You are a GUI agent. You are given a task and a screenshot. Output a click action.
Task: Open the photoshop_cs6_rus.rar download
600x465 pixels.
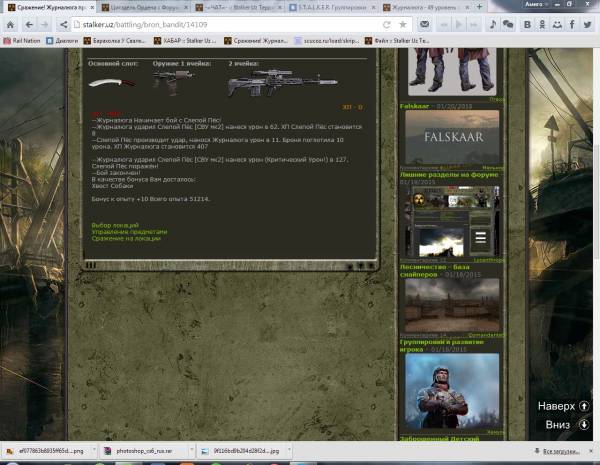tap(144, 451)
